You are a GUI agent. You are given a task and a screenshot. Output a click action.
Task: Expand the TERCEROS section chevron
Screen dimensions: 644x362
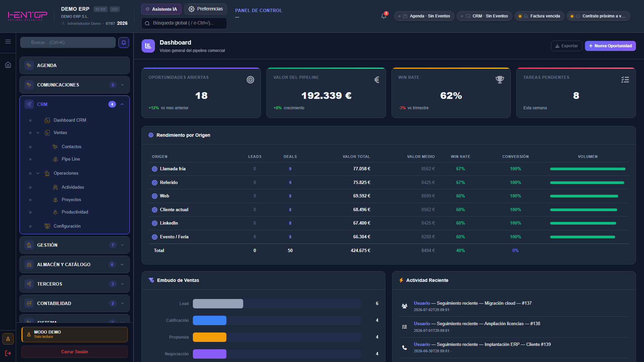coord(122,284)
